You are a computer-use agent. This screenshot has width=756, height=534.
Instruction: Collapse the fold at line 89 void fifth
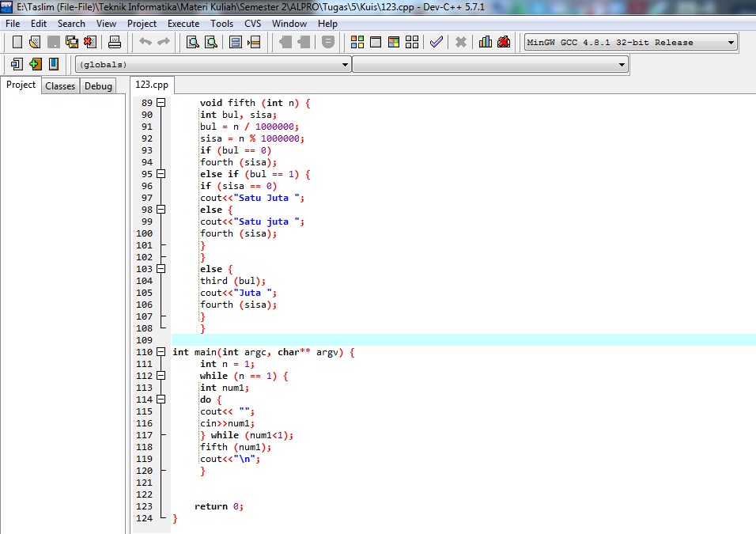[x=161, y=102]
